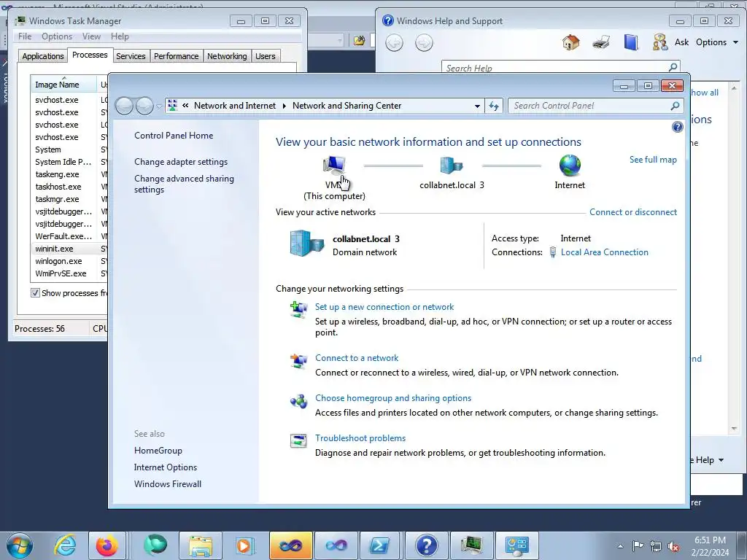Switch to Networking tab in Task Manager

[x=227, y=56]
